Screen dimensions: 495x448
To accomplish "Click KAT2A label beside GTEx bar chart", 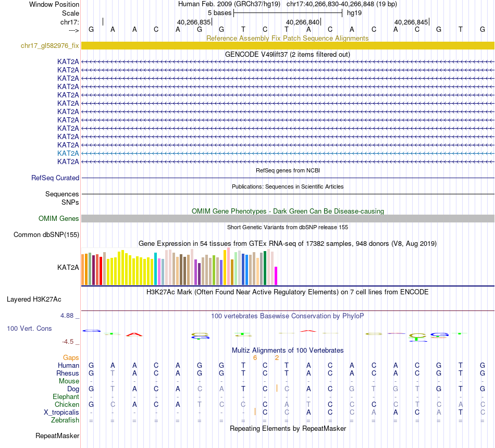I will click(68, 267).
